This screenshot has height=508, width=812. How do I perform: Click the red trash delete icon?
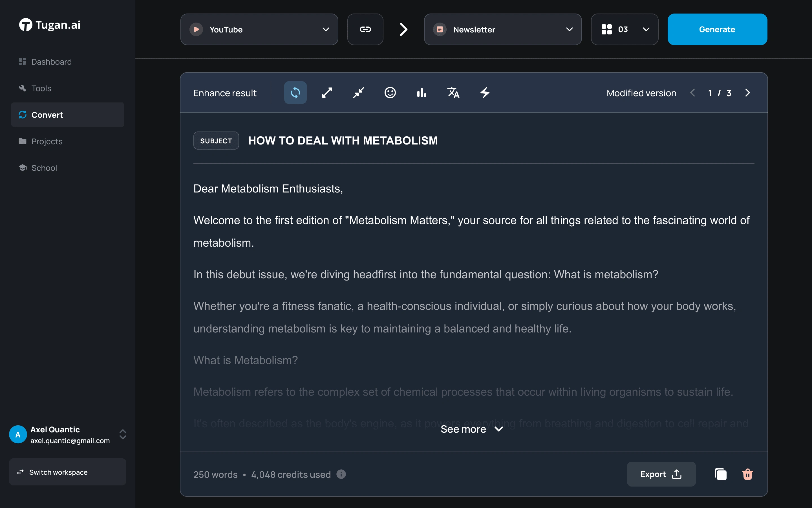point(748,474)
